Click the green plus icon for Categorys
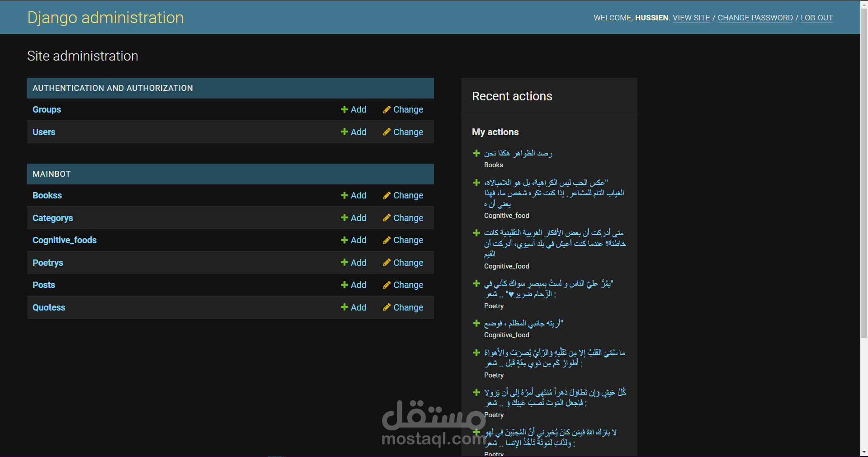868x457 pixels. pyautogui.click(x=344, y=217)
